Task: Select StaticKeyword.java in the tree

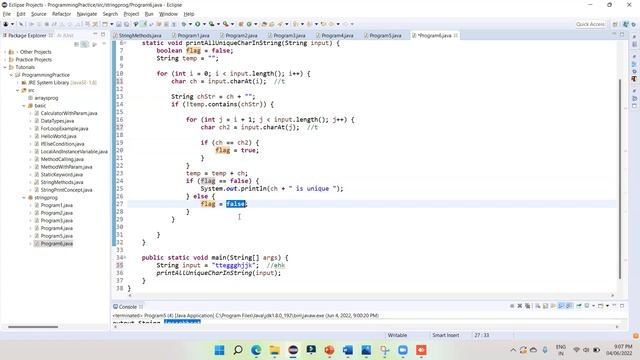Action: tap(61, 175)
